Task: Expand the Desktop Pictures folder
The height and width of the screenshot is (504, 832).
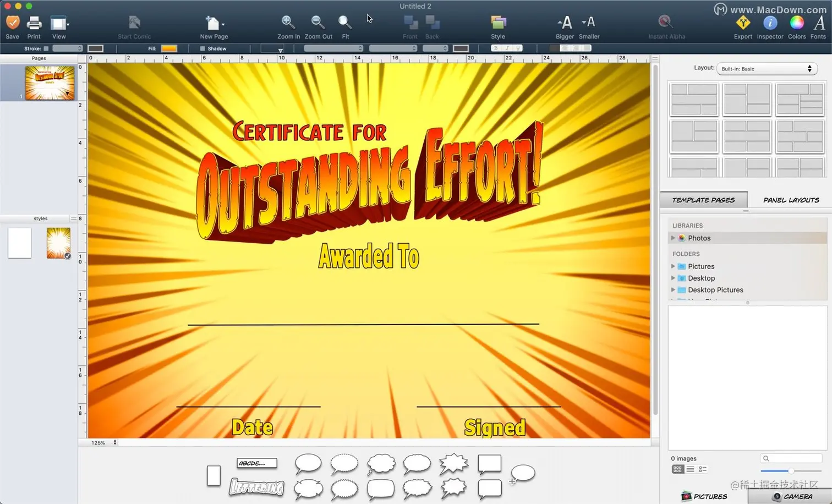Action: coord(673,289)
